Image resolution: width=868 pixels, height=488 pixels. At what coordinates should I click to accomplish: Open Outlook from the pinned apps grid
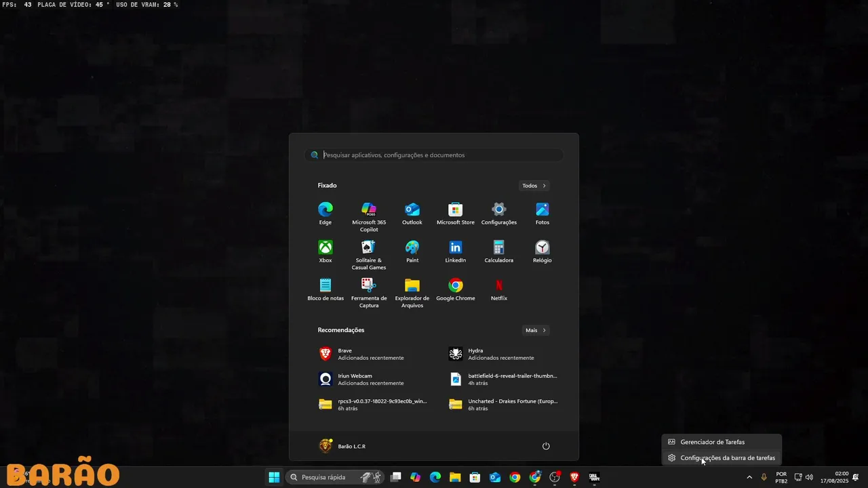(x=412, y=213)
